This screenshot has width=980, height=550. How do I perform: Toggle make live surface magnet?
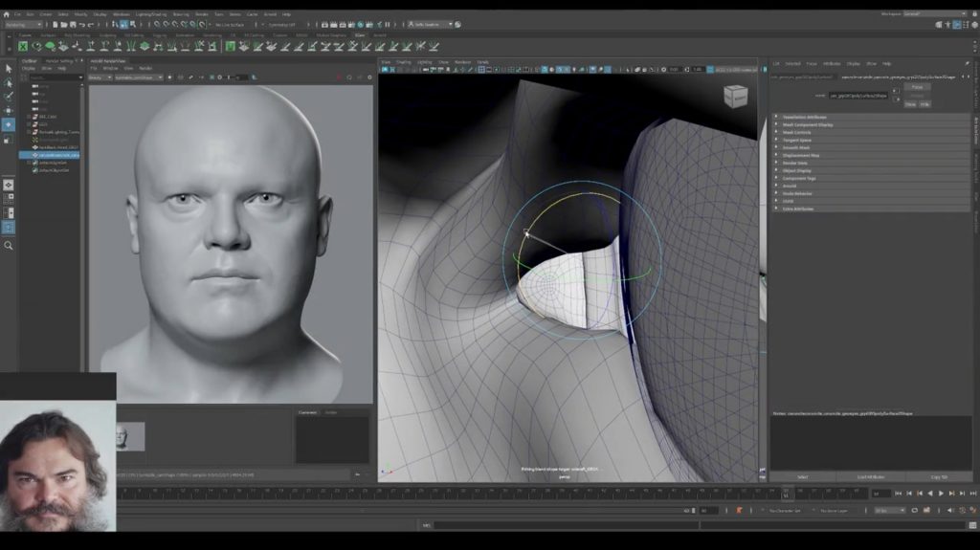(202, 24)
